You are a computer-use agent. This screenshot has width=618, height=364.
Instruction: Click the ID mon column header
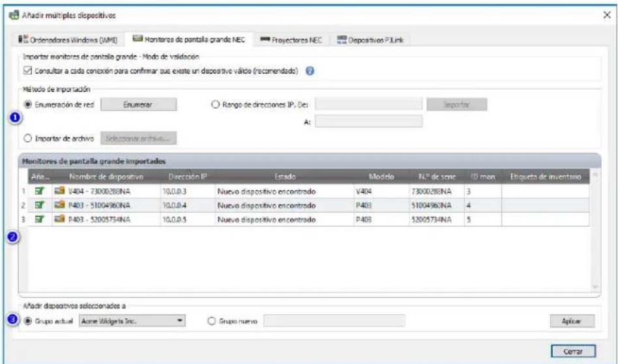[x=483, y=176]
